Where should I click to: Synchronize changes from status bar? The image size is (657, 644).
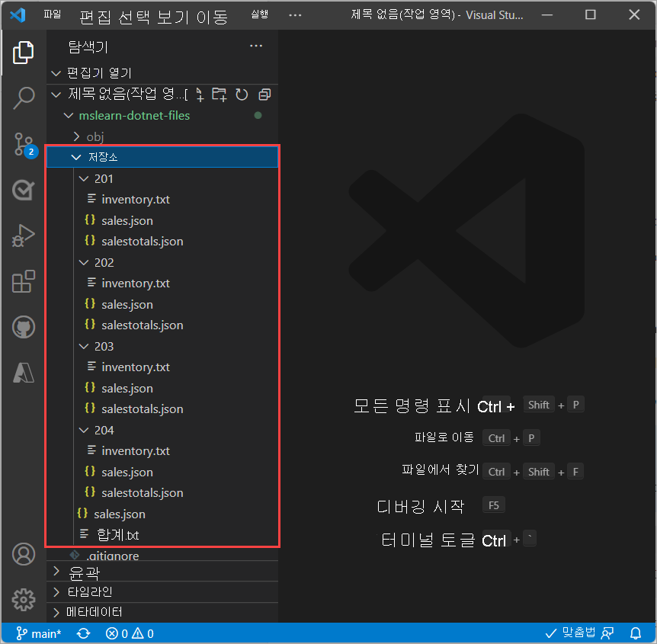click(x=83, y=633)
